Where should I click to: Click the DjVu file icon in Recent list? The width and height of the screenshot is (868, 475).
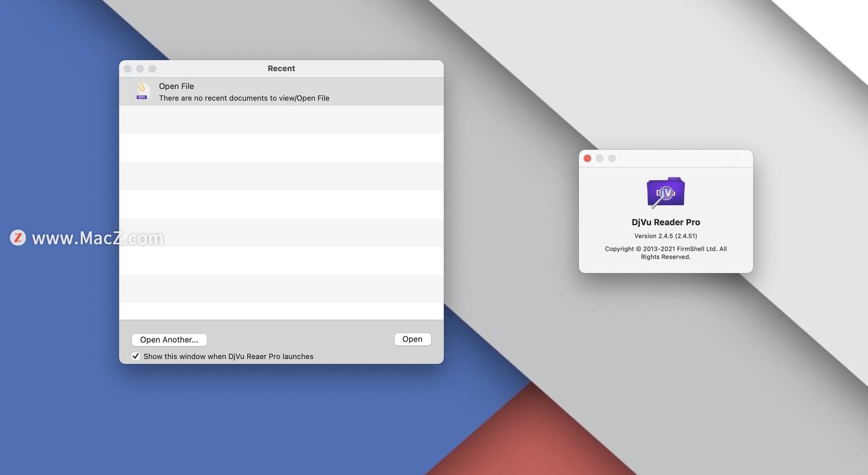142,91
